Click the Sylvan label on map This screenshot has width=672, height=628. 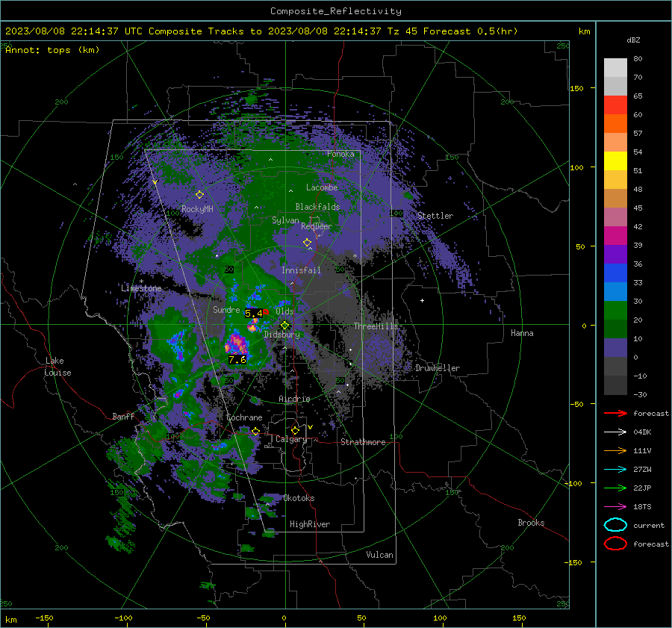(x=285, y=220)
